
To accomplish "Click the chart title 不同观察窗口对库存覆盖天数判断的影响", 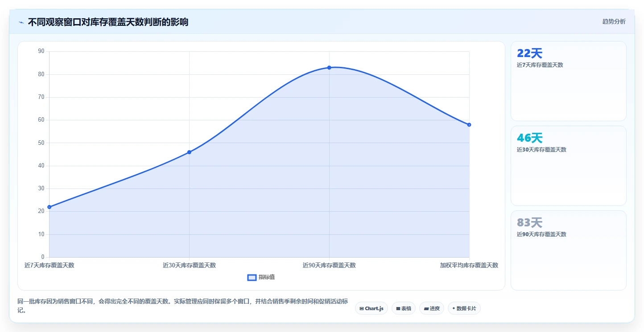I will point(108,22).
